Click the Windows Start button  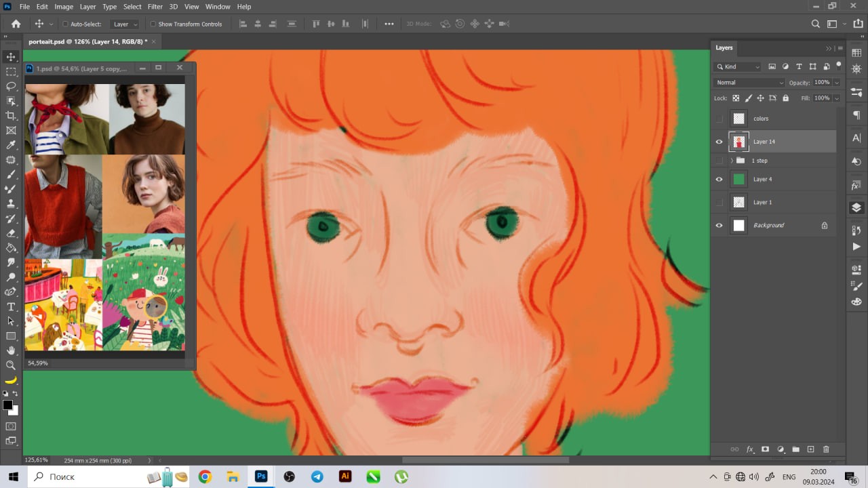click(13, 476)
